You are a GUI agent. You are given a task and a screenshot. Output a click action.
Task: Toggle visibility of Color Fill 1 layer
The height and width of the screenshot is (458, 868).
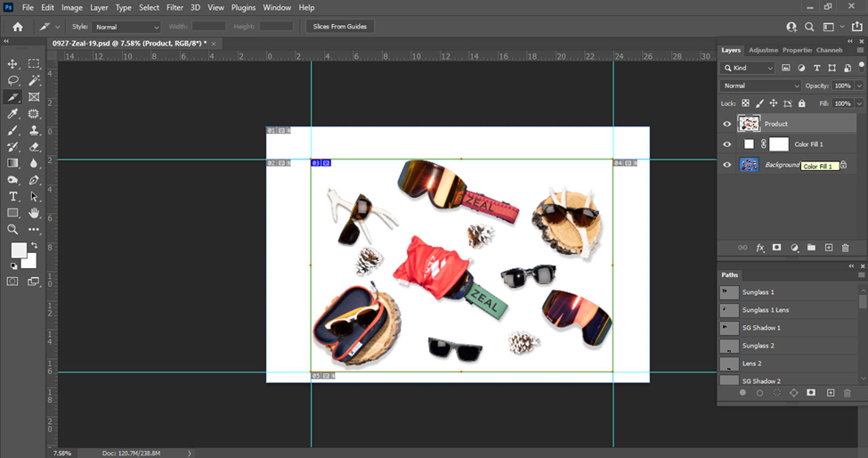727,144
